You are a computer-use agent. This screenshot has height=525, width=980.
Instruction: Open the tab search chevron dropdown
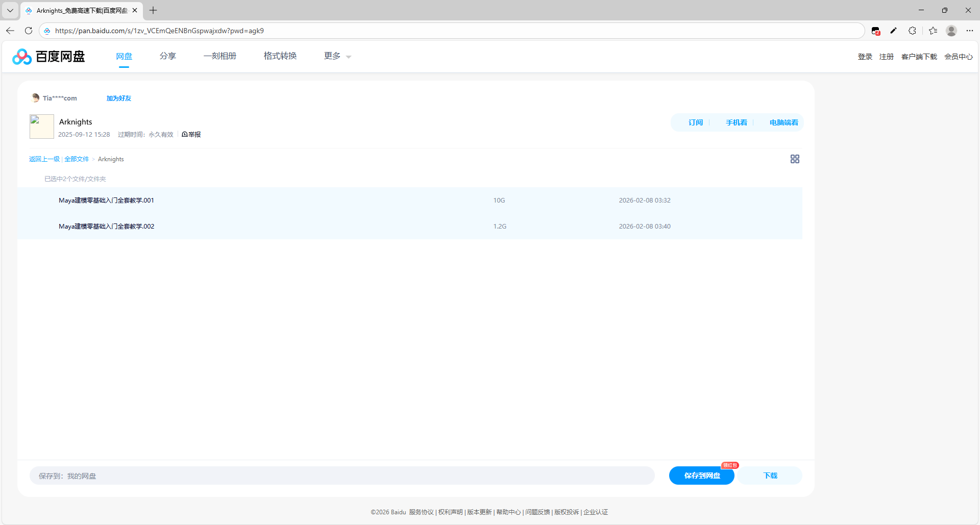[10, 10]
